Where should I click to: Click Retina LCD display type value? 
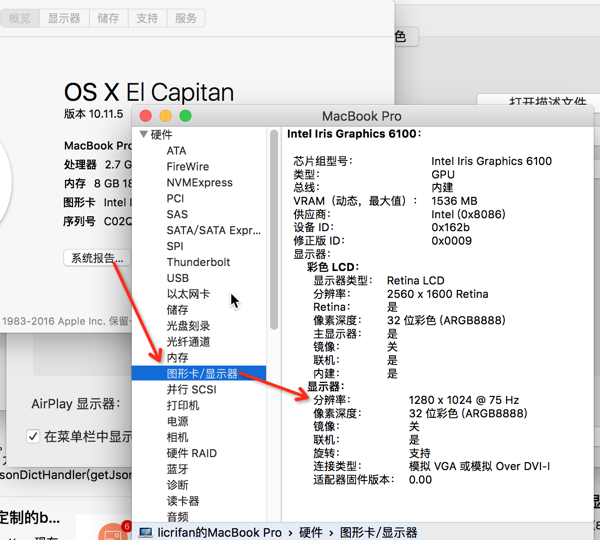416,281
